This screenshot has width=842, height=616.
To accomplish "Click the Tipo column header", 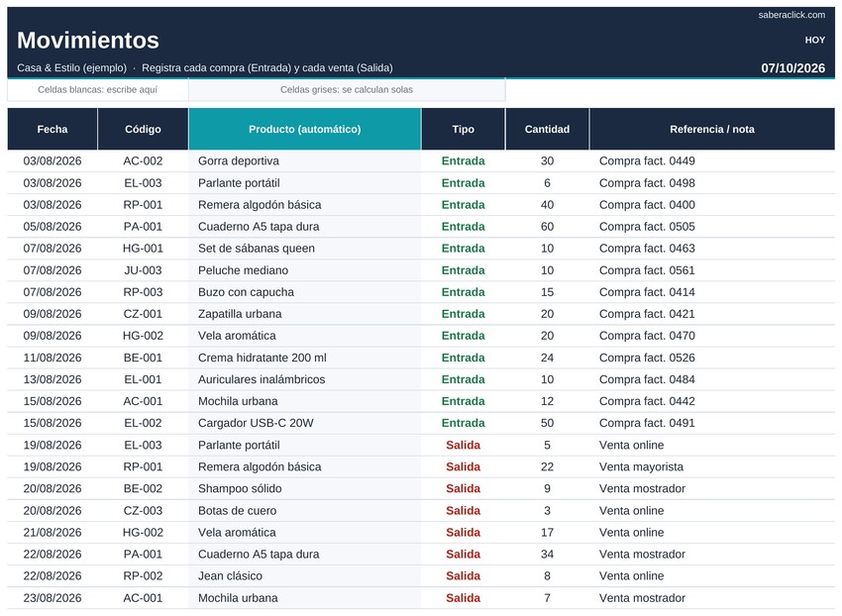I will [463, 129].
